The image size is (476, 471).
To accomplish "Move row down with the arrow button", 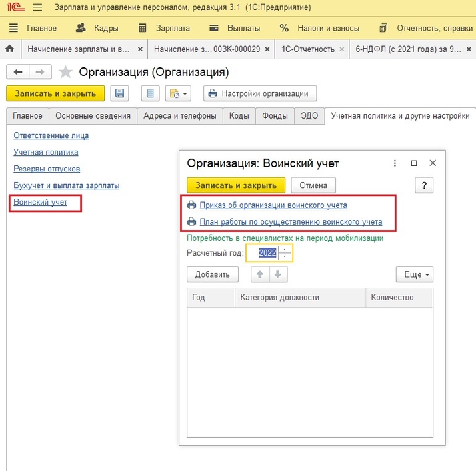I will 278,274.
